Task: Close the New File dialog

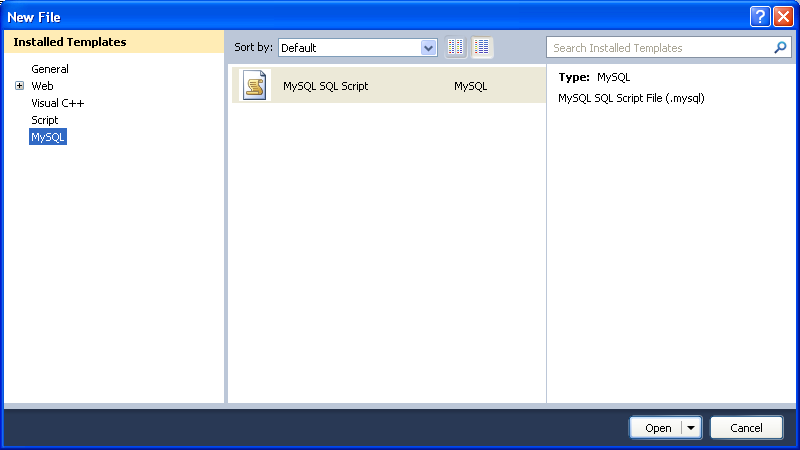Action: tap(783, 17)
